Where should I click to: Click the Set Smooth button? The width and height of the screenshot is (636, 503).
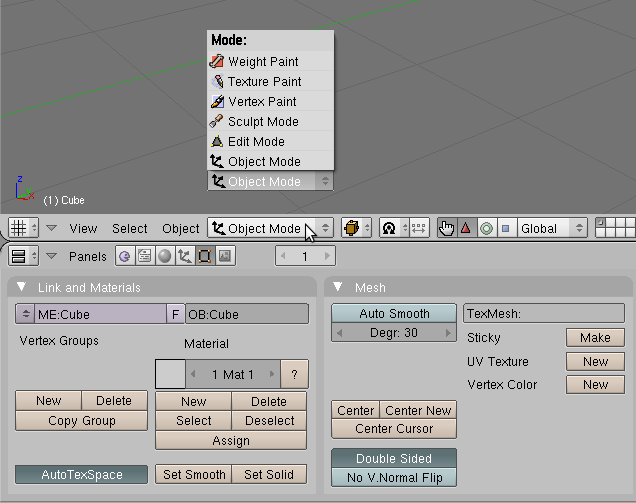pos(194,475)
